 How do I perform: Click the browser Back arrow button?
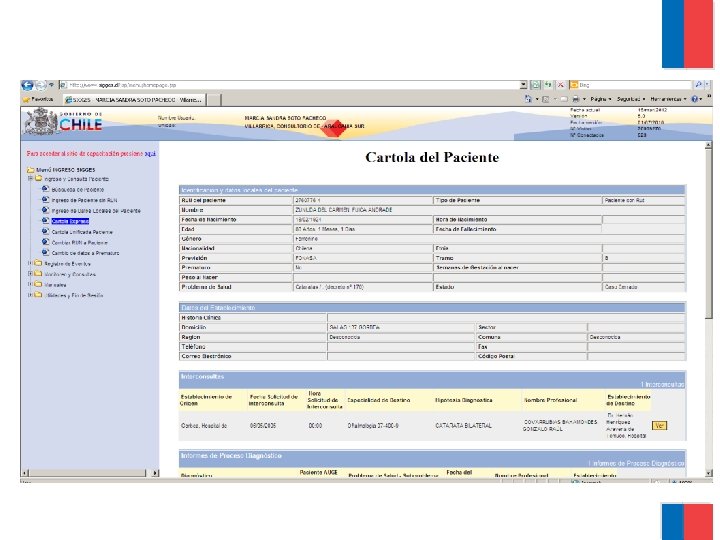coord(27,85)
